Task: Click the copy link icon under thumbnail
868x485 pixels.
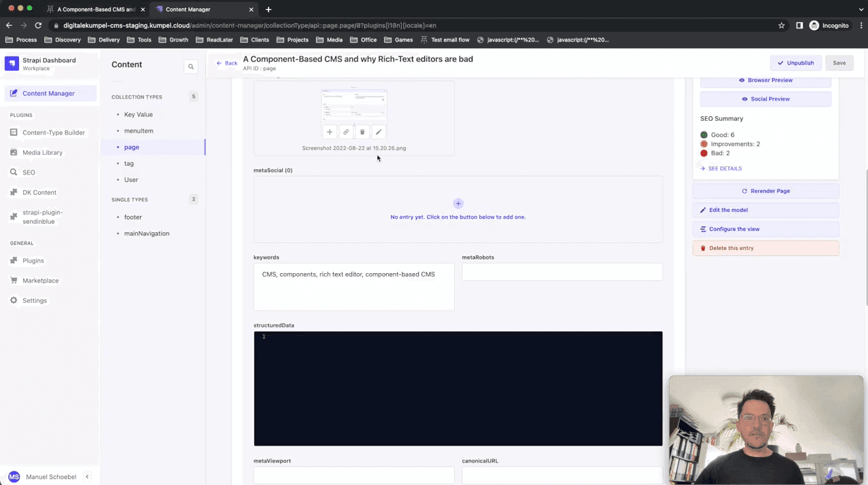Action: (346, 132)
